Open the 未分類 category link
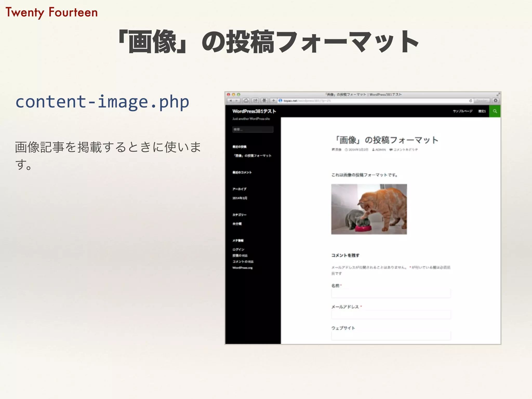 pyautogui.click(x=237, y=224)
